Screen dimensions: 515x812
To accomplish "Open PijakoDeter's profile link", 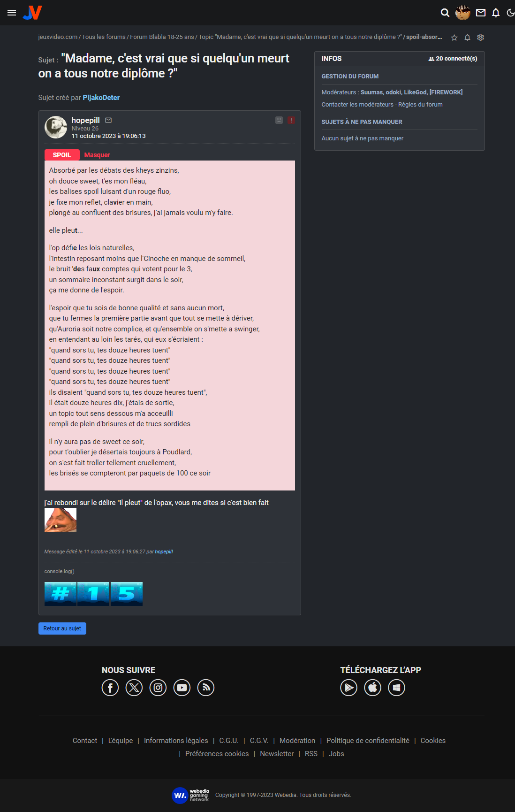I will click(x=101, y=98).
